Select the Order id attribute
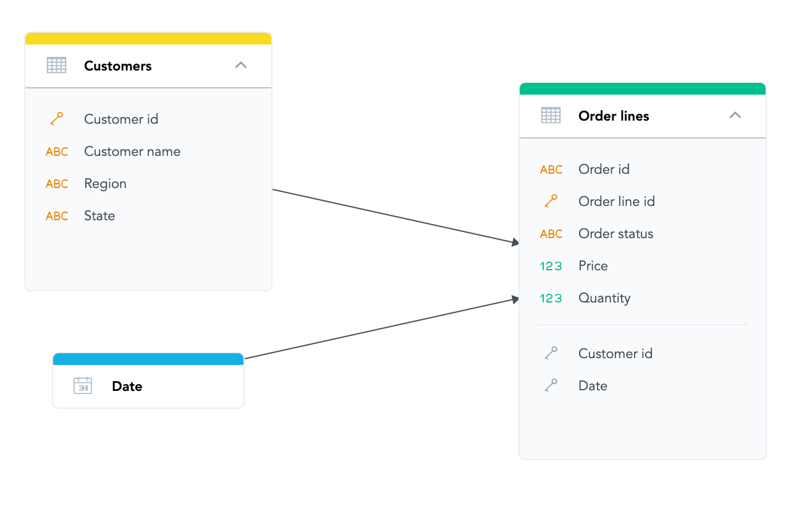 (x=604, y=169)
